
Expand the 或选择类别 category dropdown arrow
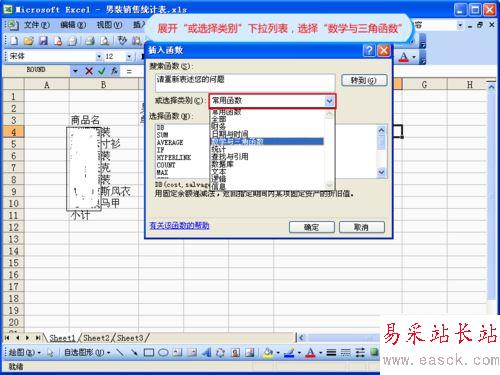[x=329, y=101]
